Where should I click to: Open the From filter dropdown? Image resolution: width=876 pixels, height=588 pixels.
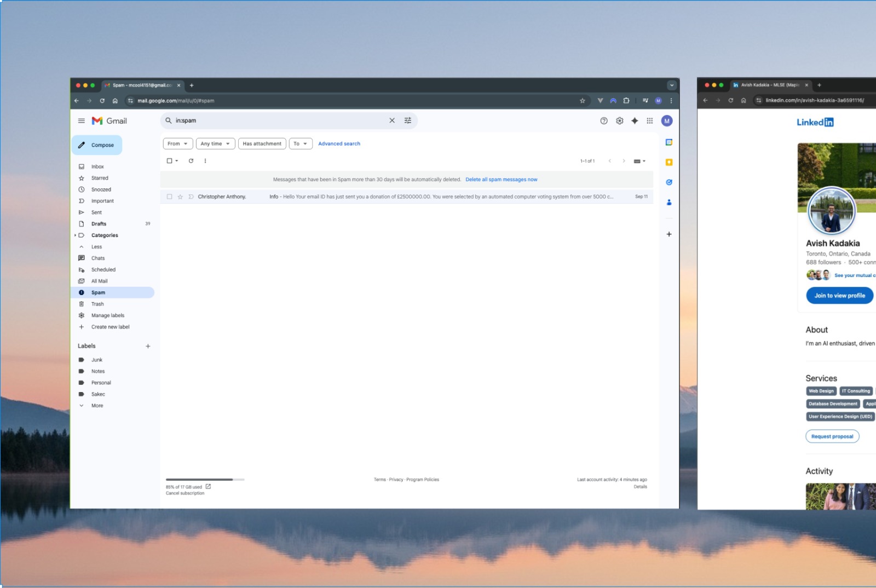coord(178,143)
